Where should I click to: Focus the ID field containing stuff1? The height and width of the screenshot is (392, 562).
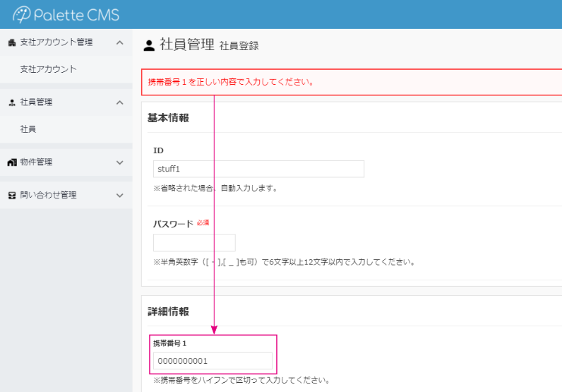tap(258, 169)
